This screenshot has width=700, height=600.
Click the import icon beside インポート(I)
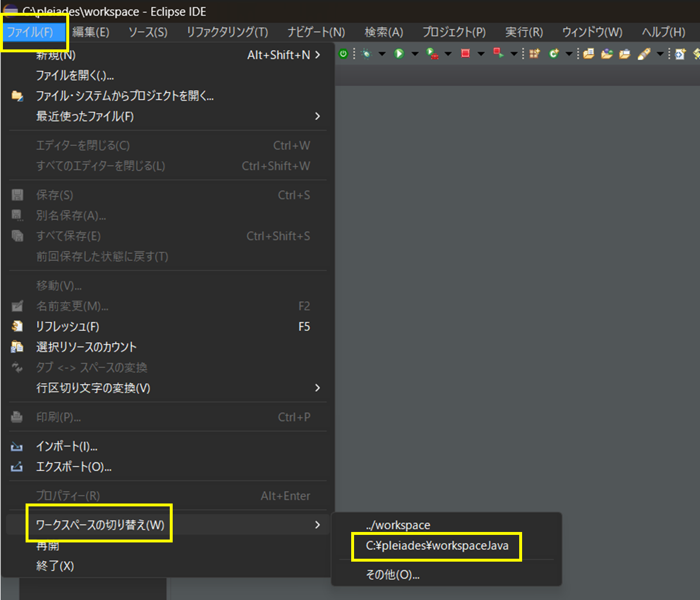point(17,446)
